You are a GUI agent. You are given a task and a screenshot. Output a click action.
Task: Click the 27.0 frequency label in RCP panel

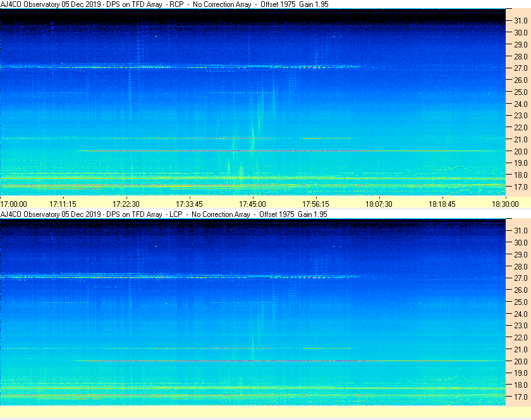coord(520,68)
